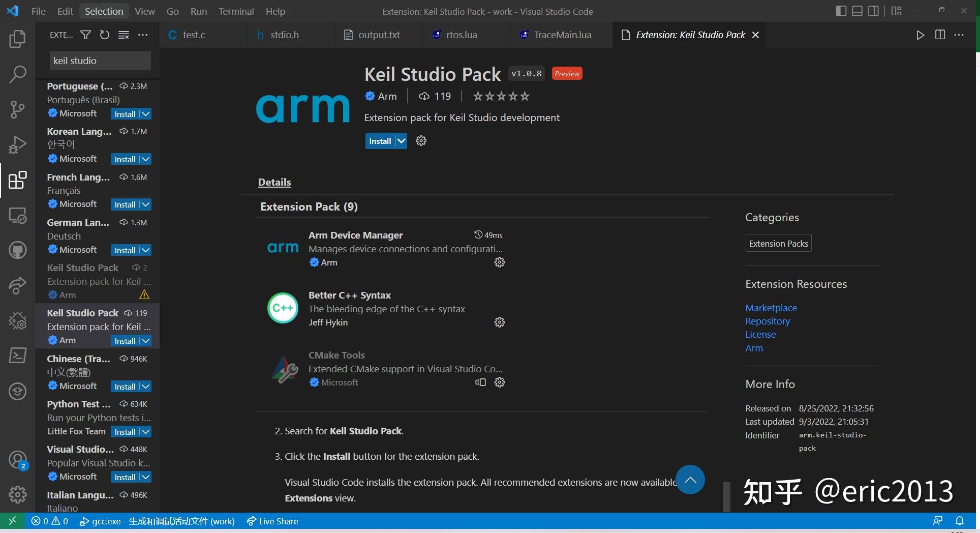Click gear icon for Arm Device Manager
Image resolution: width=980 pixels, height=533 pixels.
point(500,262)
